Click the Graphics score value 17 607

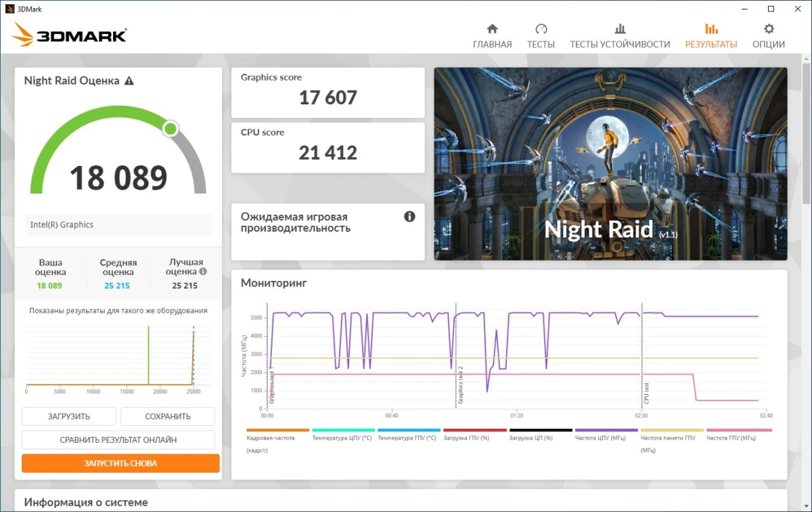(328, 98)
